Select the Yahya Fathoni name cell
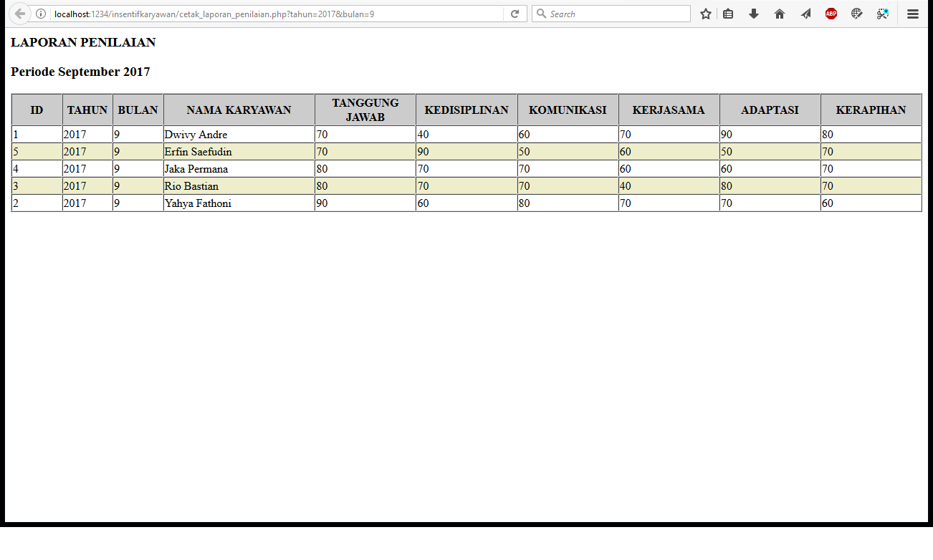933x560 pixels. tap(198, 203)
